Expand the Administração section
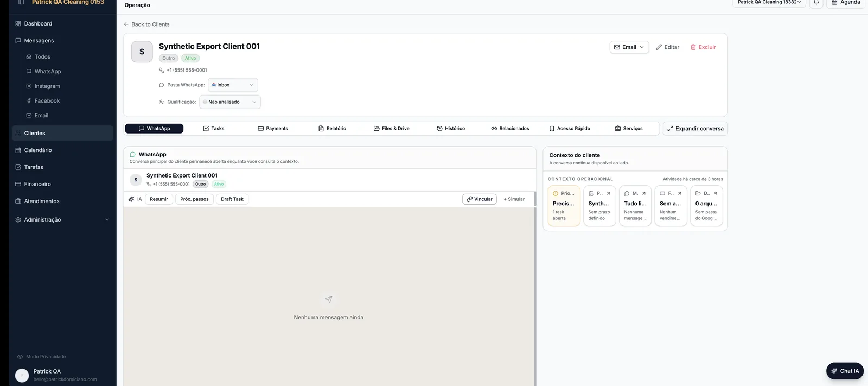 [62, 219]
